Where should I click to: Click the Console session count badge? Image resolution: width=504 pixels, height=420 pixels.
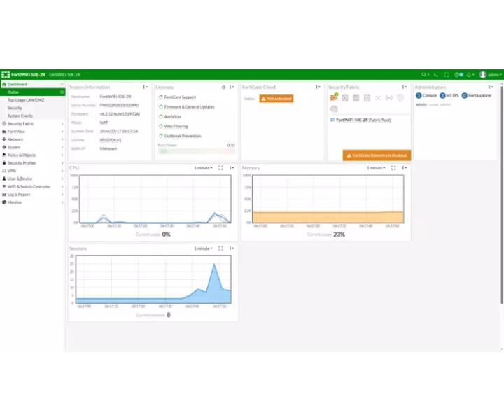[x=419, y=95]
